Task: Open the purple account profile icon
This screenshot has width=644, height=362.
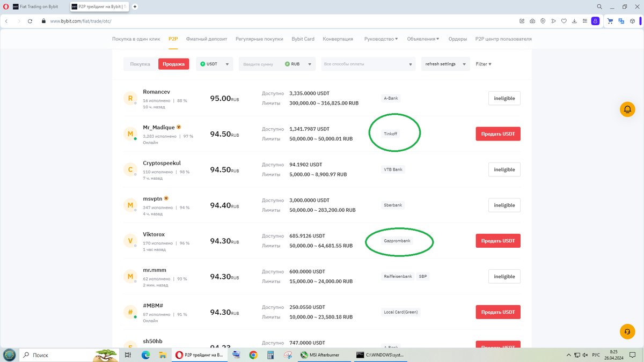Action: pyautogui.click(x=595, y=21)
